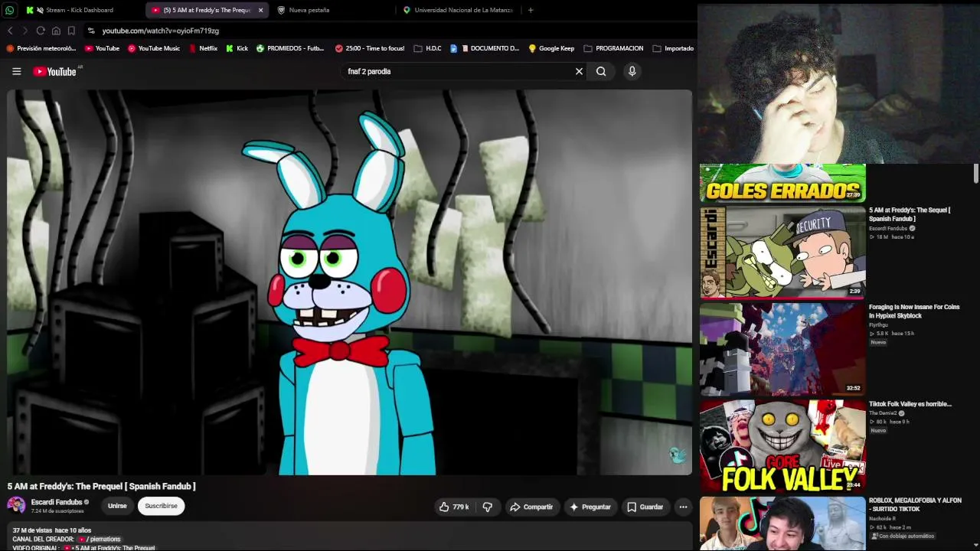980x551 pixels.
Task: Expand the H.D.C bookmark folder
Action: pos(427,48)
